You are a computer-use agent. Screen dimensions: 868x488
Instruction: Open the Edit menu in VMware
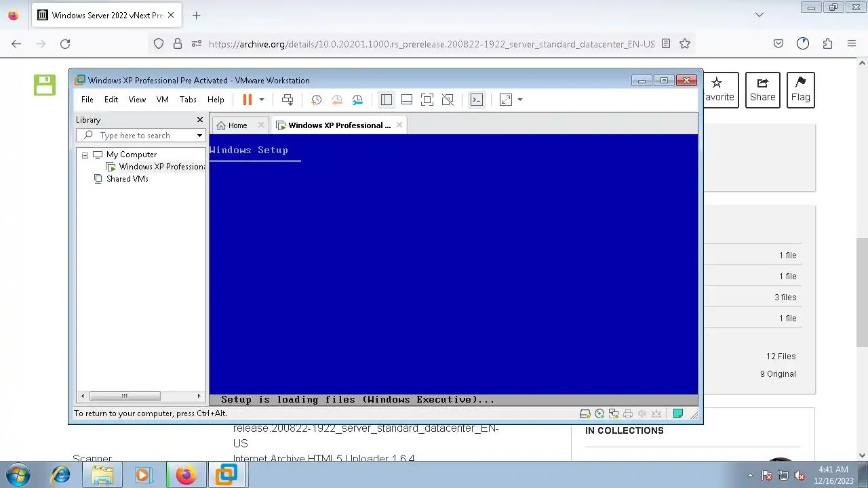111,100
